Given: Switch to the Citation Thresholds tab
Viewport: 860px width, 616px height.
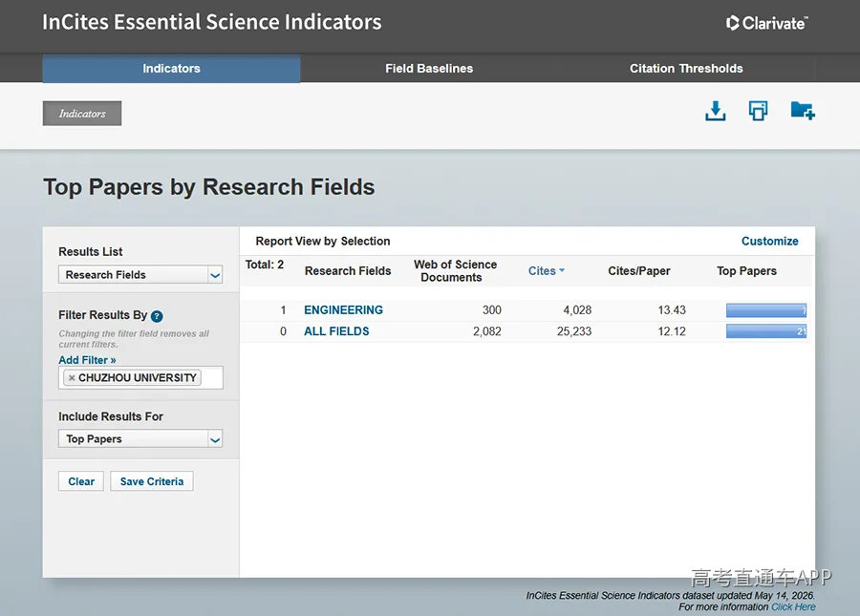Looking at the screenshot, I should click(686, 69).
